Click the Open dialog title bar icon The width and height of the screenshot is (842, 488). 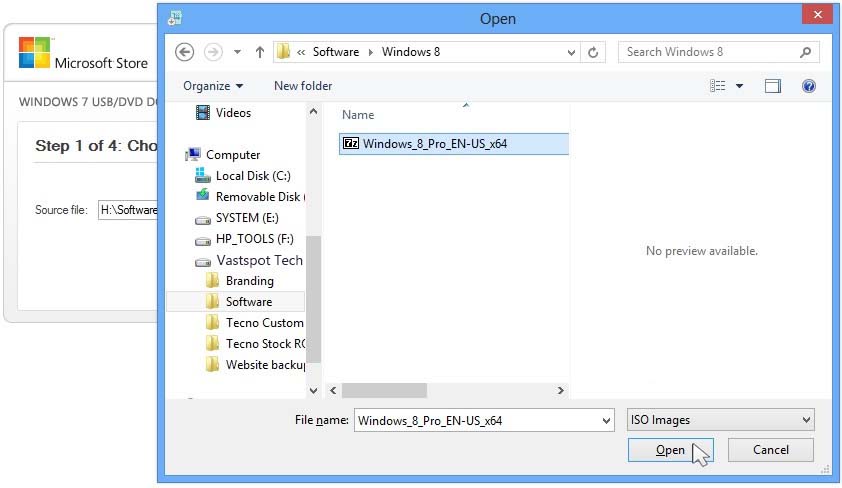(175, 18)
